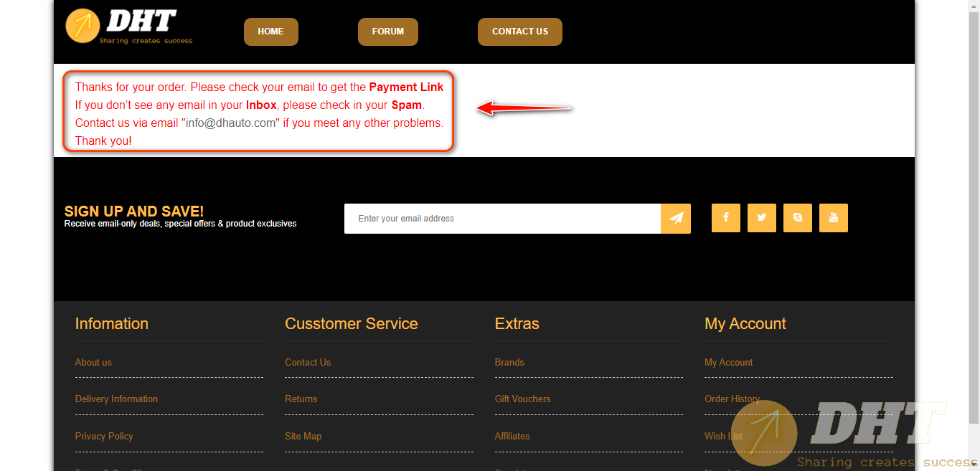
Task: Open the Brands link under Extras
Action: [509, 363]
